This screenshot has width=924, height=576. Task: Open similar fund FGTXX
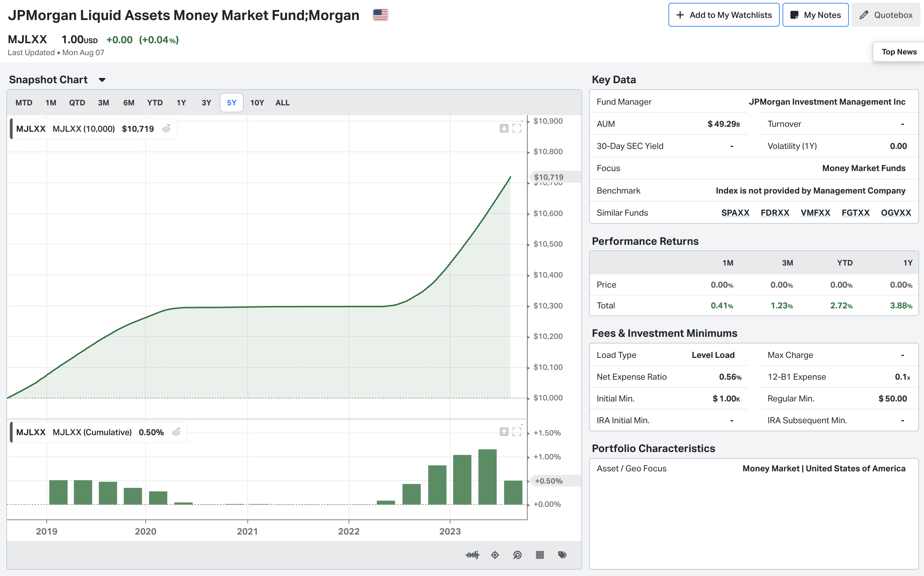coord(856,212)
